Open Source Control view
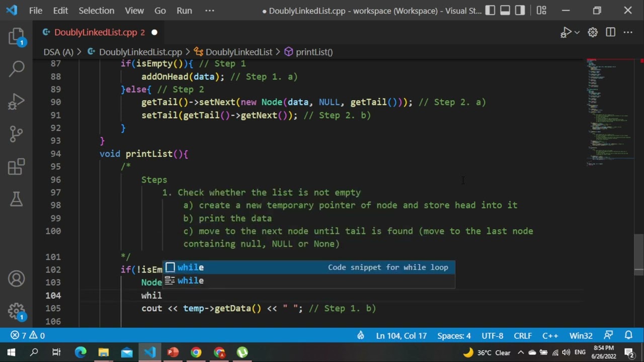The image size is (644, 362). (x=17, y=134)
